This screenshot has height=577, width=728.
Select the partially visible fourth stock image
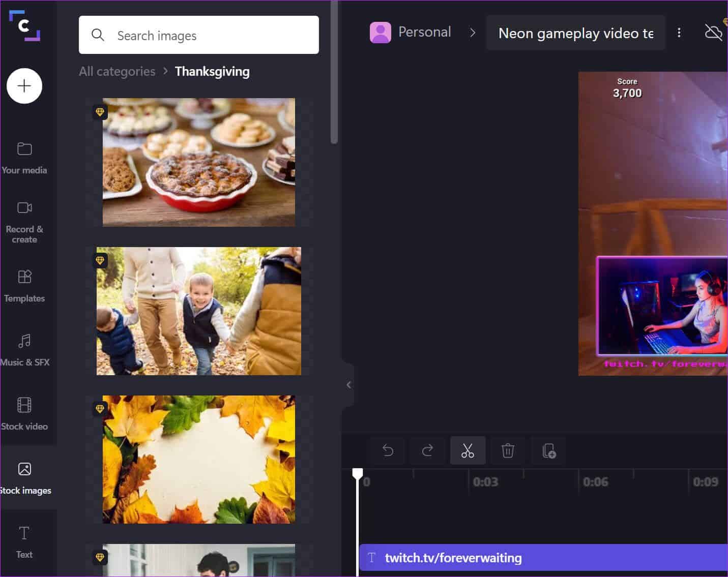(x=199, y=560)
